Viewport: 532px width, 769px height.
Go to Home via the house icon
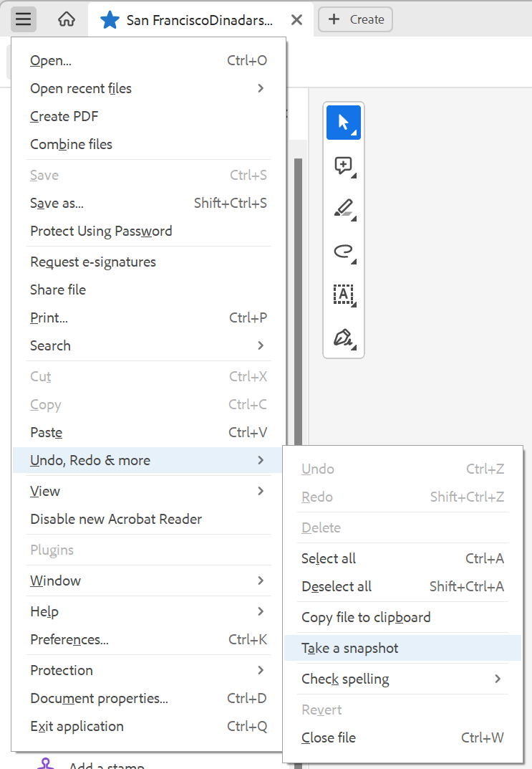(67, 19)
